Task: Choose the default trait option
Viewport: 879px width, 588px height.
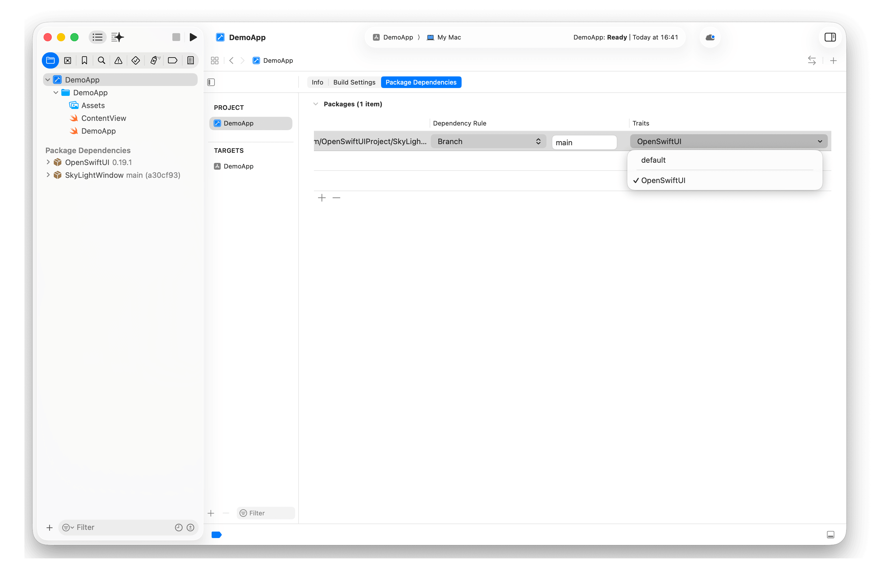Action: 724,160
